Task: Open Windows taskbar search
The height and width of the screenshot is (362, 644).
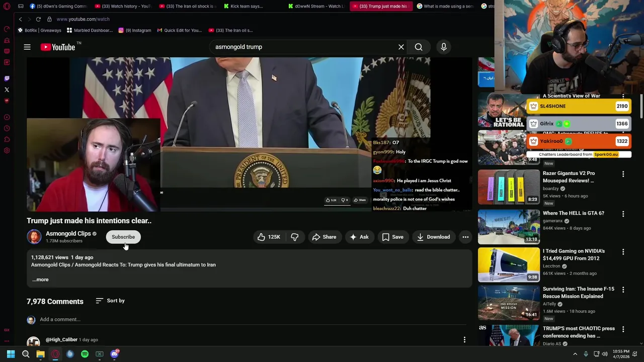Action: click(26, 354)
